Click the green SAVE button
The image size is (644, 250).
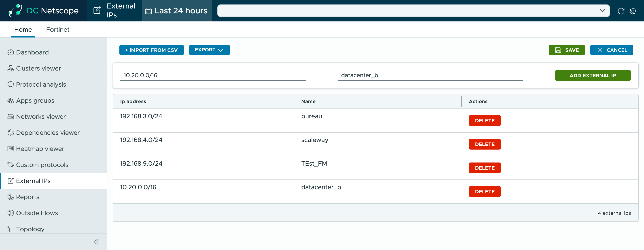point(567,50)
